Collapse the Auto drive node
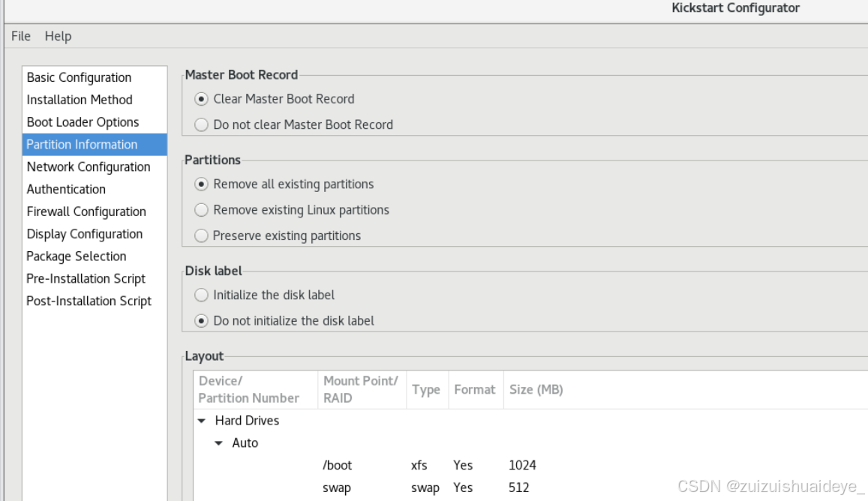868x501 pixels. tap(218, 442)
